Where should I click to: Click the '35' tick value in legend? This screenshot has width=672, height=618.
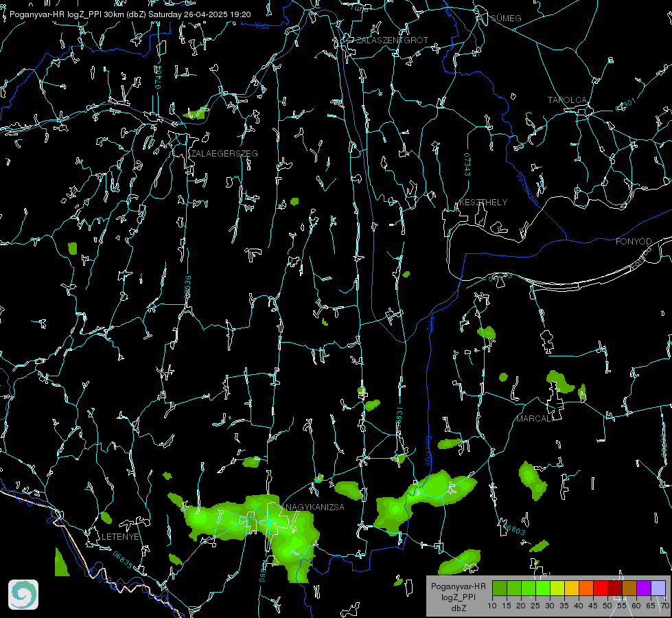coord(564,606)
